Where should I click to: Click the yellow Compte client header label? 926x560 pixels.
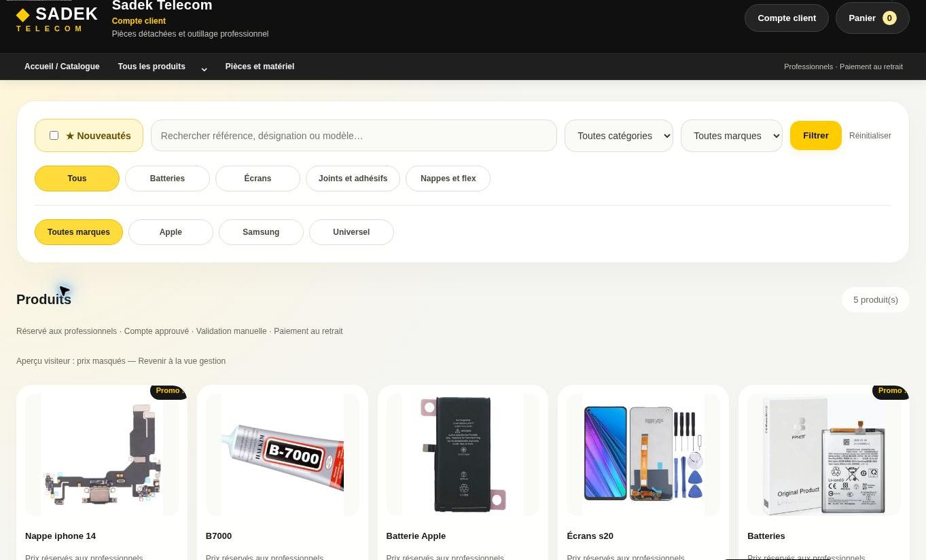pos(139,21)
